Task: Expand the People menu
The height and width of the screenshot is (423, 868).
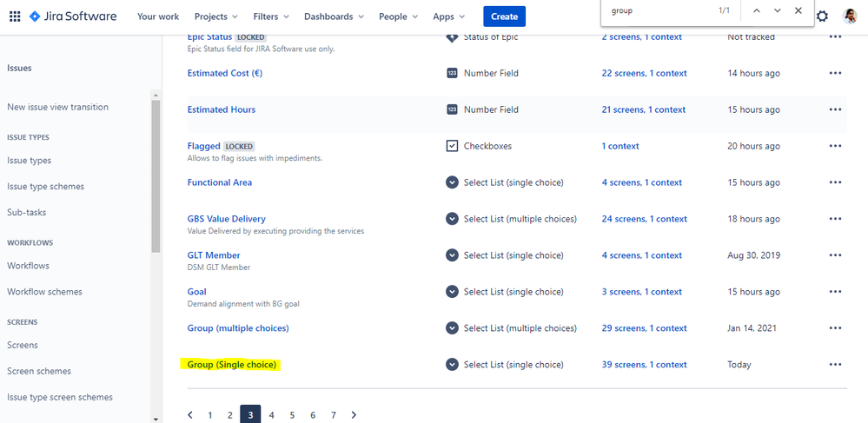Action: (398, 17)
